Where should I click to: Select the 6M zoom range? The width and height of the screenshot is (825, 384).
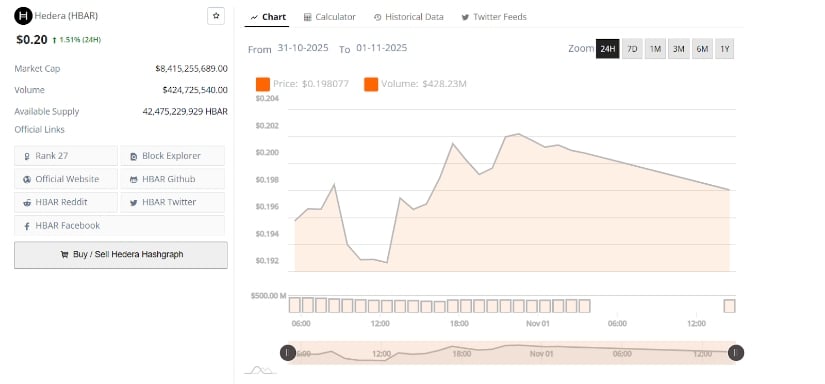[702, 49]
